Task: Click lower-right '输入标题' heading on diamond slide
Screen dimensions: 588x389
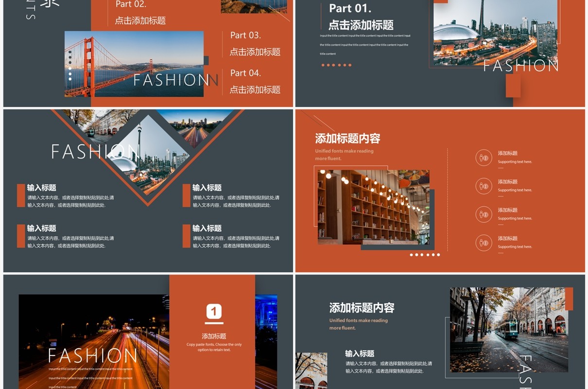Action: [x=207, y=228]
